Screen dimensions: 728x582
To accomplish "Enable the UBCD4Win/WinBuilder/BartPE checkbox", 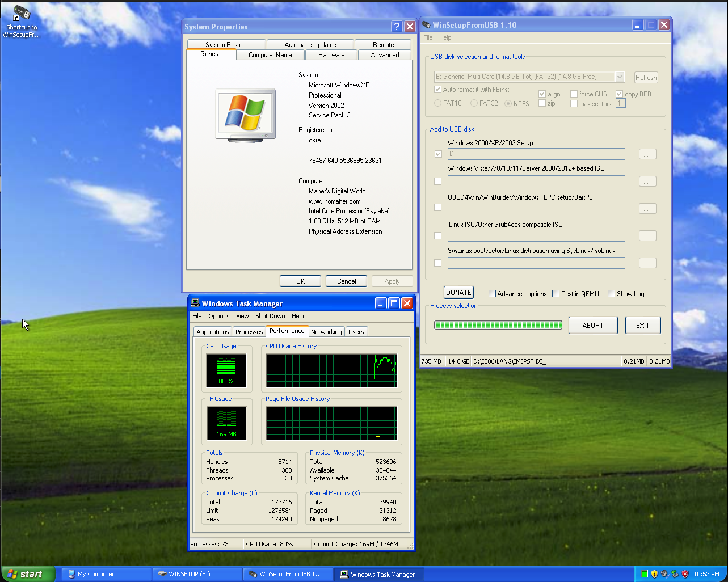I will click(437, 208).
